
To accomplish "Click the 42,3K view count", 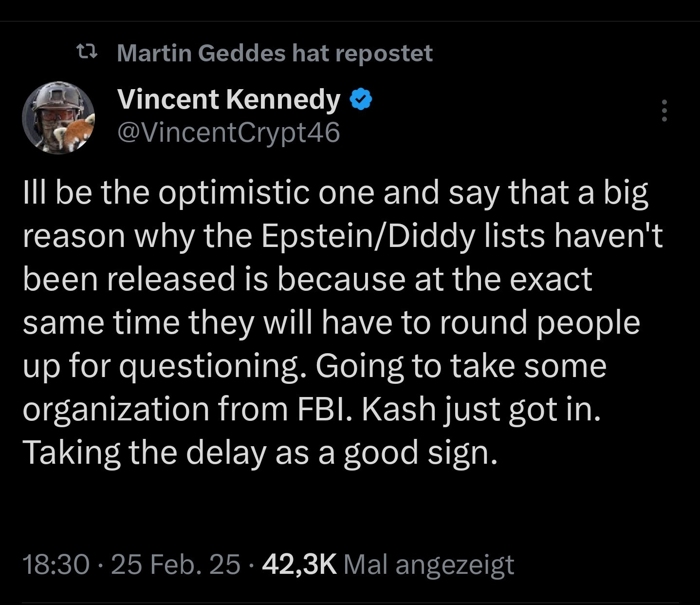I will tap(299, 565).
